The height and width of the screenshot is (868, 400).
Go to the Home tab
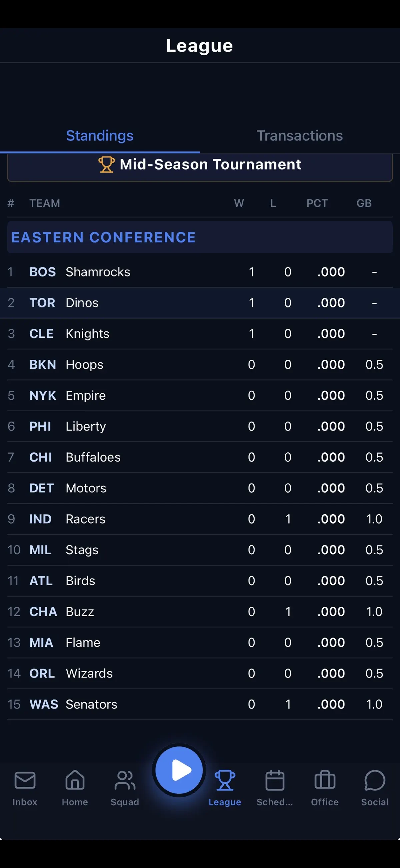[x=75, y=780]
